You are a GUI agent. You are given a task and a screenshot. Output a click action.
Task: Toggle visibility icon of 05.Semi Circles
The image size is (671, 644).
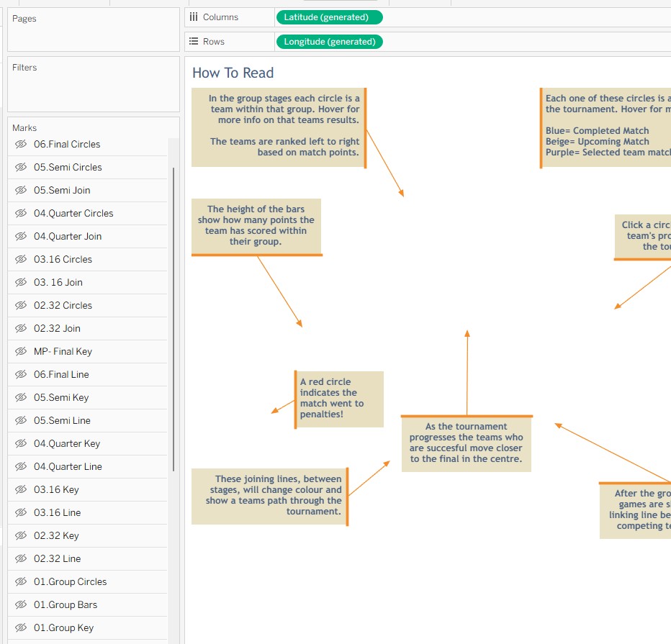pos(21,167)
